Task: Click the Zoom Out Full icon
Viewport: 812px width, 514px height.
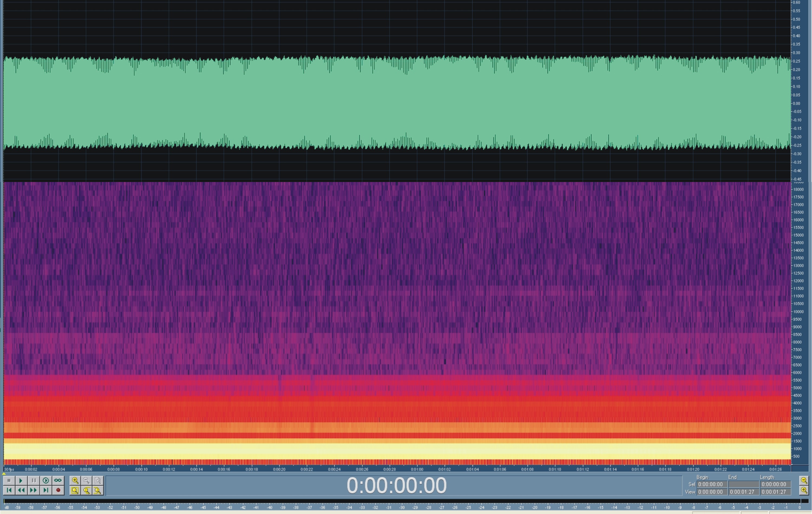Action: pyautogui.click(x=98, y=480)
